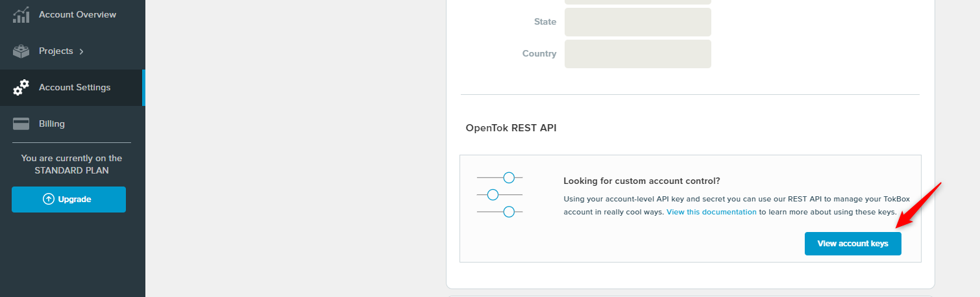This screenshot has height=297, width=980.
Task: Click View account keys button
Action: point(853,244)
